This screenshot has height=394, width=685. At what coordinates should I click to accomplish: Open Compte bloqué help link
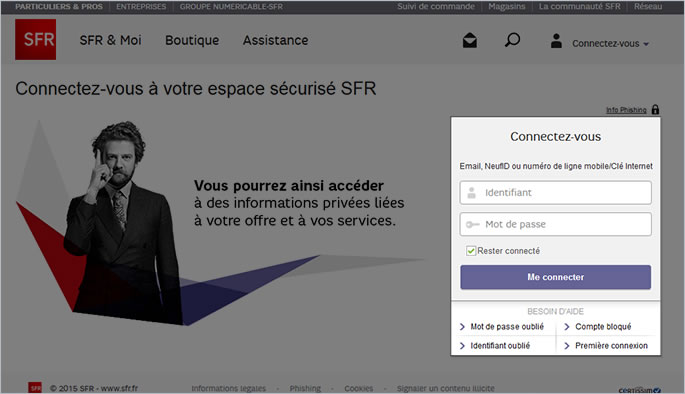click(x=603, y=327)
